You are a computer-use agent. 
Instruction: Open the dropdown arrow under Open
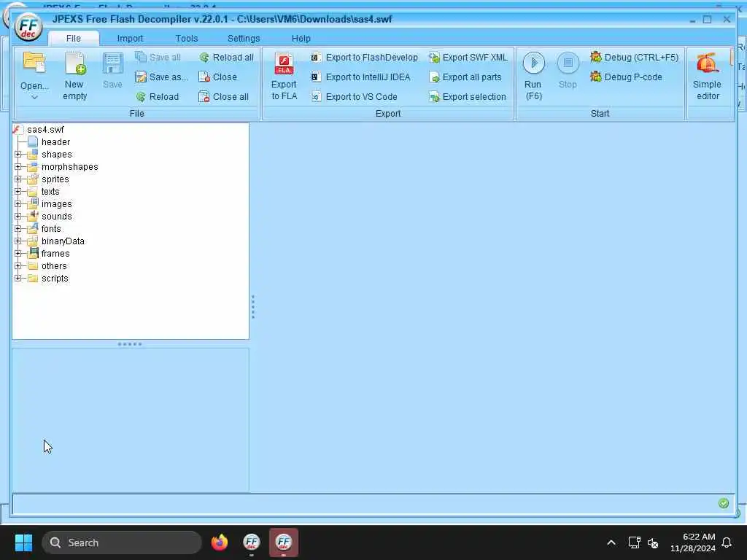click(34, 97)
